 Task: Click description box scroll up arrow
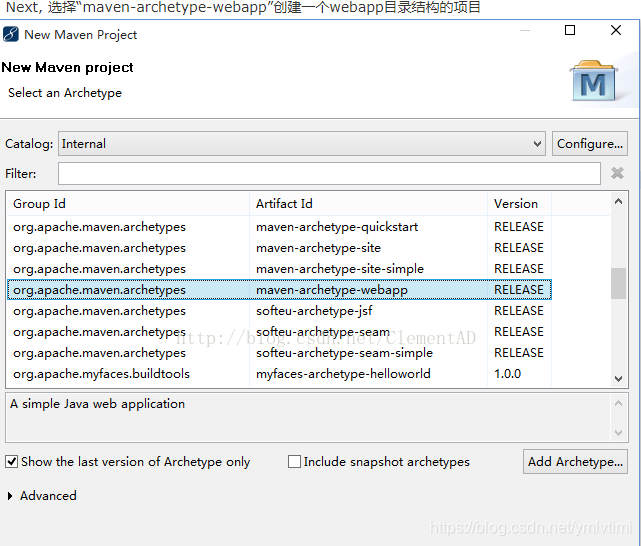(x=619, y=403)
